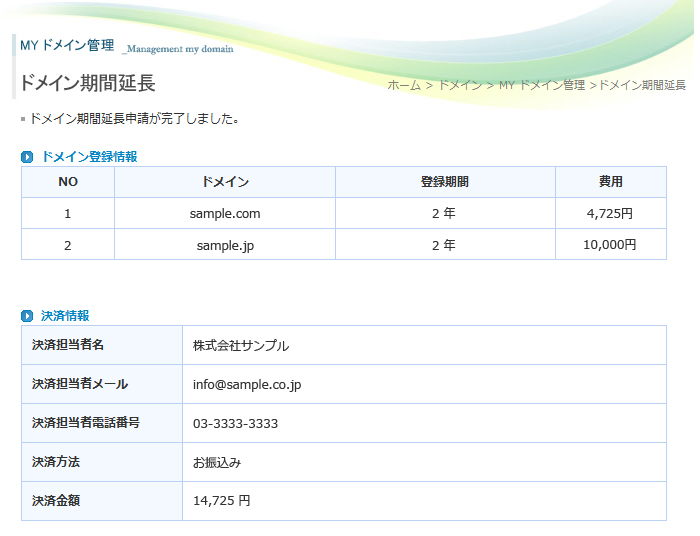Open the ドメイン breadcrumb link
This screenshot has width=700, height=536.
(x=460, y=86)
